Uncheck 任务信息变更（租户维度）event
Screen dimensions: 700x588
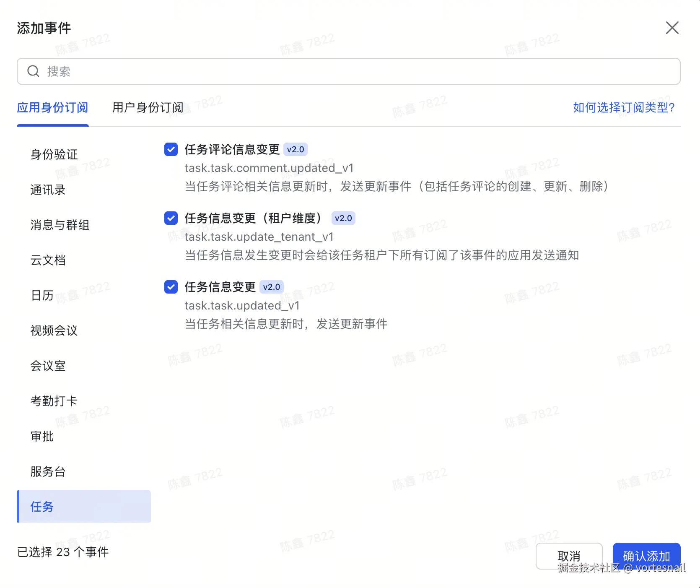pyautogui.click(x=171, y=218)
